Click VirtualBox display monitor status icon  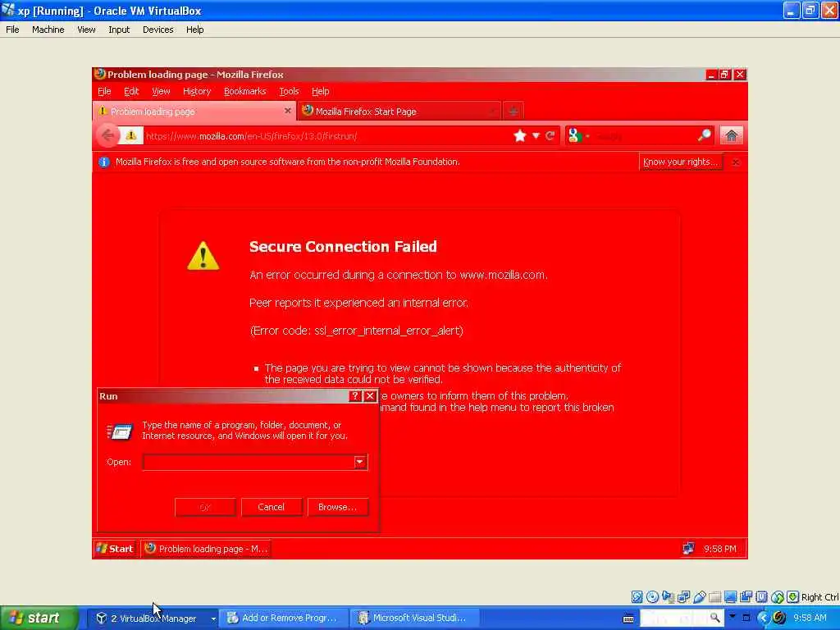click(x=730, y=597)
